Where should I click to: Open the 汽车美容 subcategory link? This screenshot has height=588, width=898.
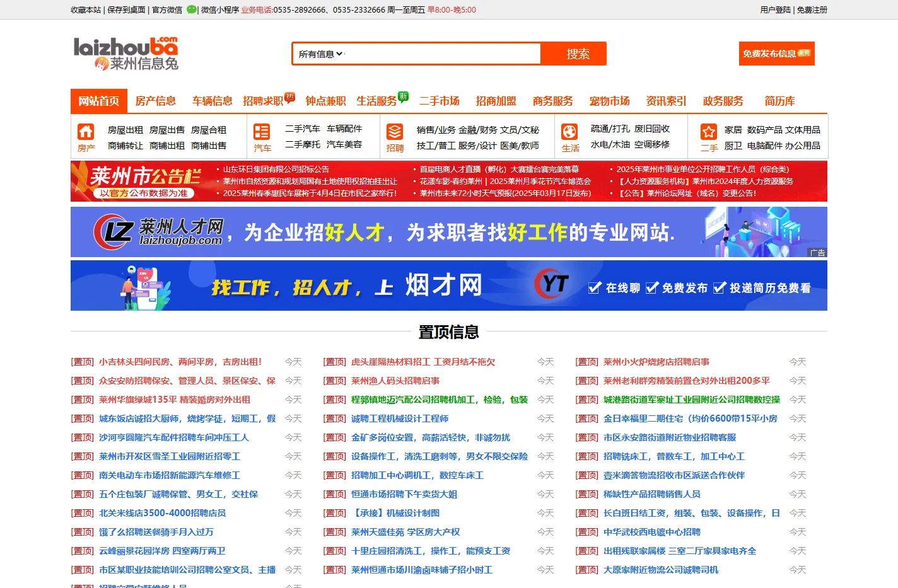(344, 144)
